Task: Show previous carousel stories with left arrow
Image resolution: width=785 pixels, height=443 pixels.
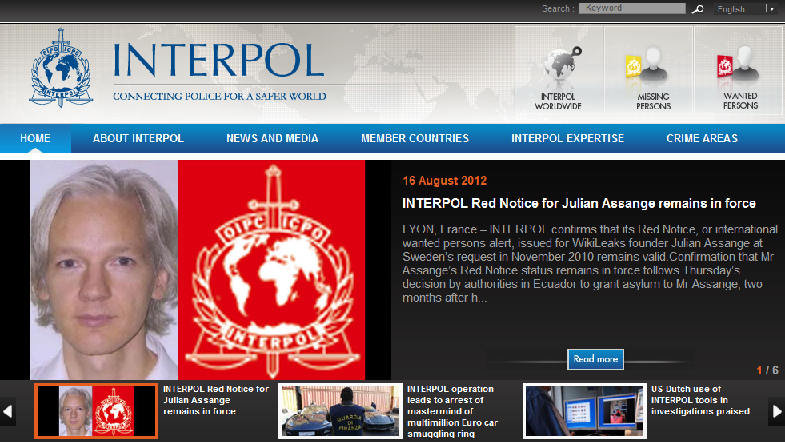Action: pyautogui.click(x=8, y=411)
